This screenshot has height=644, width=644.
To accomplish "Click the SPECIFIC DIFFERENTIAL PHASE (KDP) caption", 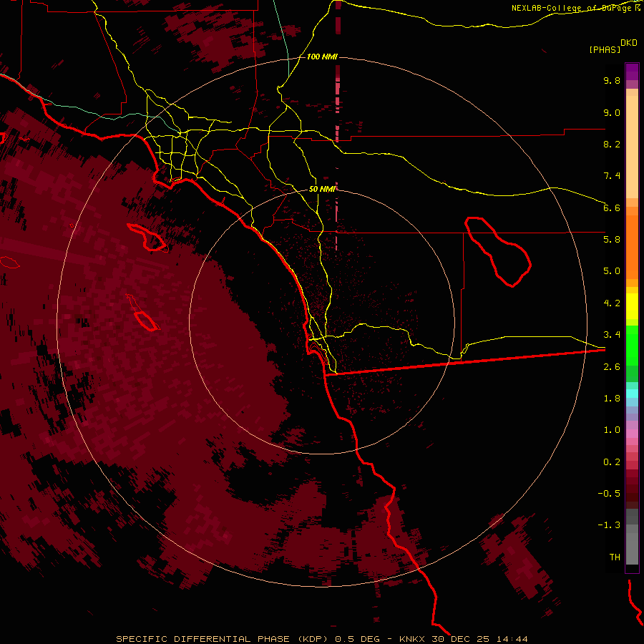I will 223,639.
